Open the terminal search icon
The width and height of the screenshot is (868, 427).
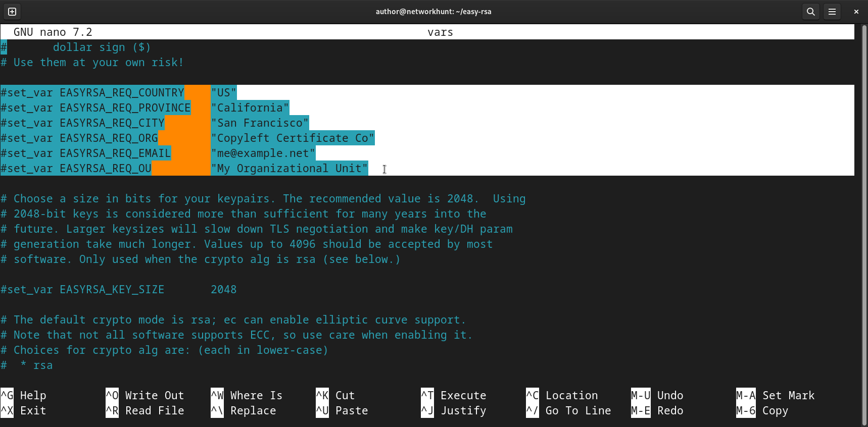[811, 12]
